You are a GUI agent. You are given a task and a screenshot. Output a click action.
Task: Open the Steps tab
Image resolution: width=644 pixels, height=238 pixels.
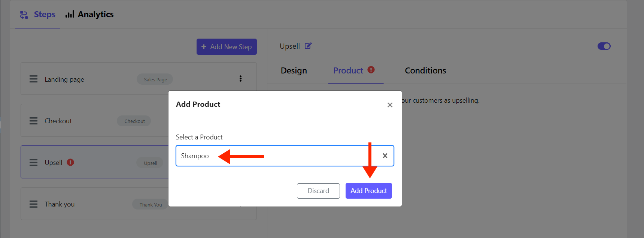click(37, 15)
